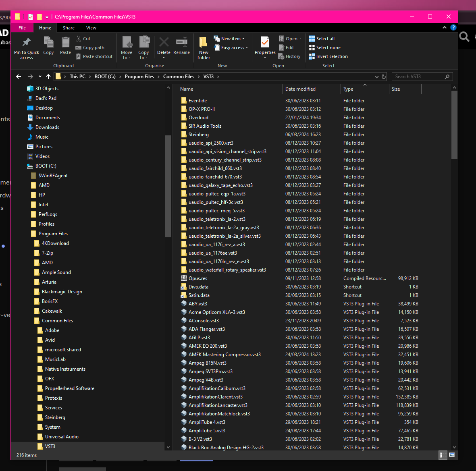Click the navigation pane scrollbar
Viewport: 476px width, 471px height.
click(x=168, y=186)
